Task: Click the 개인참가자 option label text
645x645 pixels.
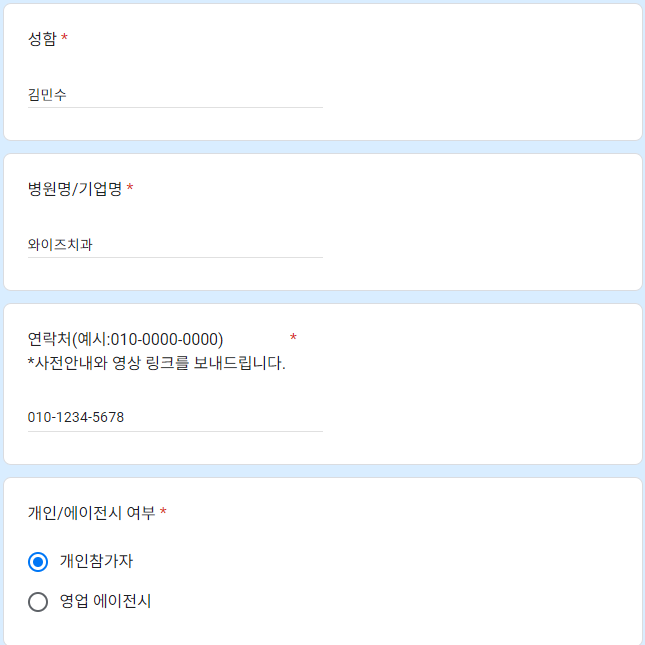Action: [x=96, y=561]
